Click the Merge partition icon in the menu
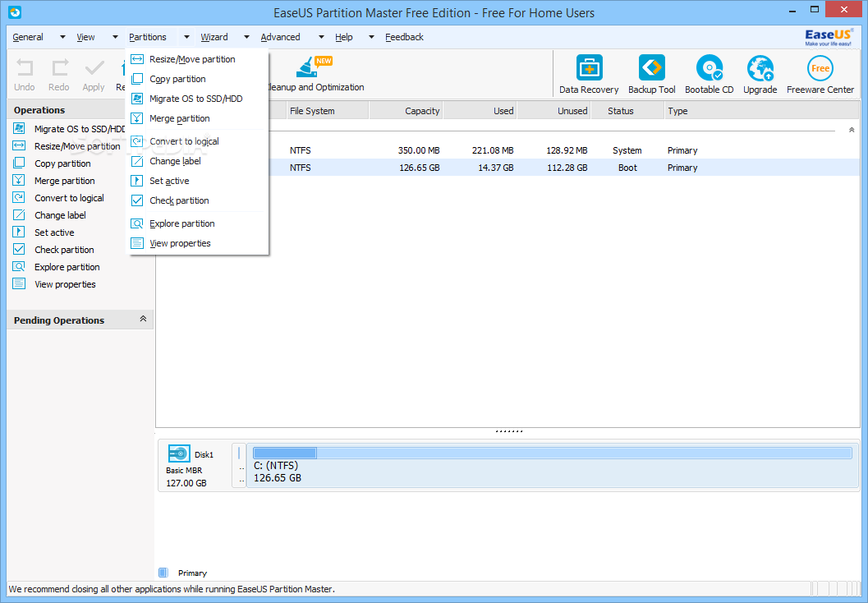This screenshot has height=603, width=868. (137, 118)
